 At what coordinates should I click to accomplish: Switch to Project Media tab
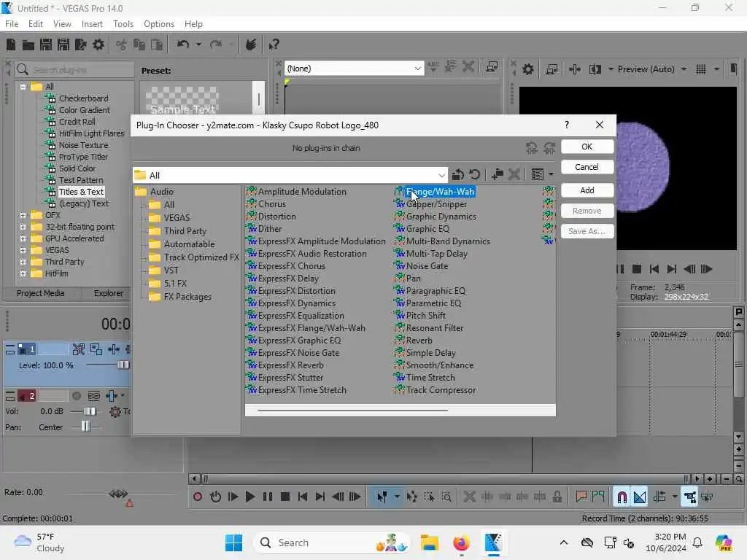41,293
